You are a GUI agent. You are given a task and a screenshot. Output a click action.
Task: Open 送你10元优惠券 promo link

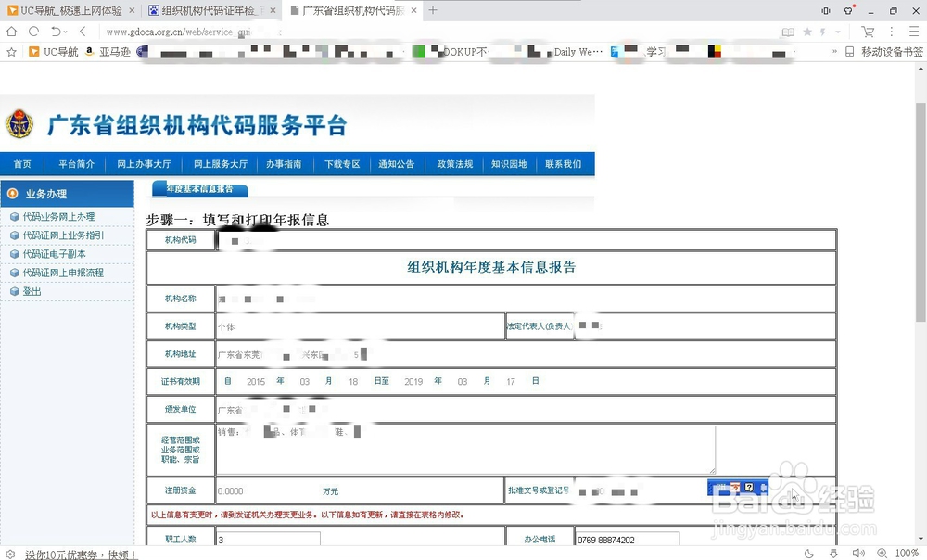[x=81, y=554]
